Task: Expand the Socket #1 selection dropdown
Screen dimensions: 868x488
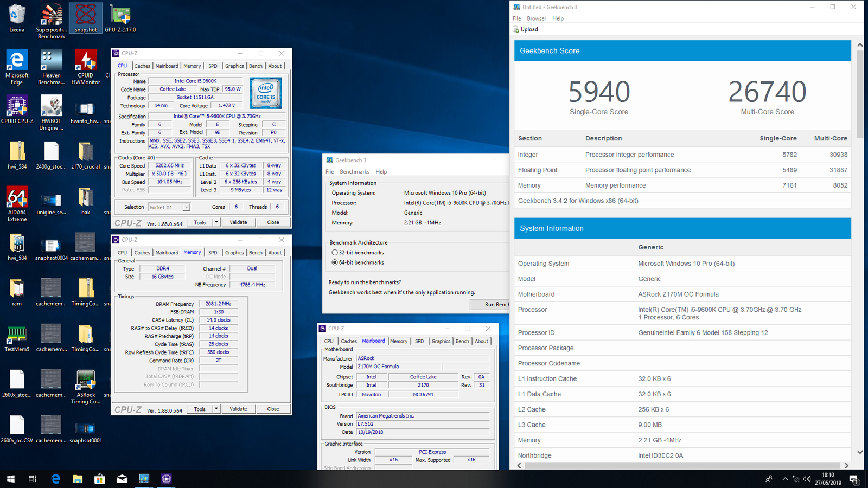Action: click(186, 207)
